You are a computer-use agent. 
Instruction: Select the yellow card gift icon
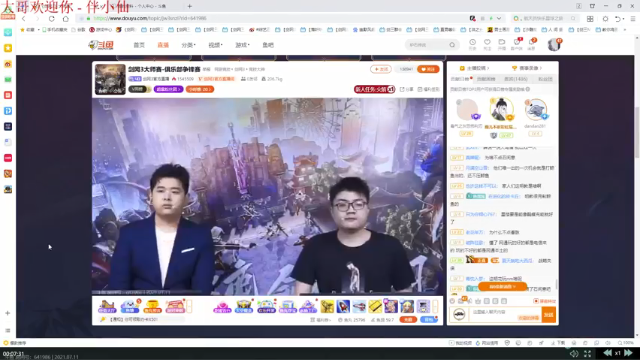click(375, 306)
